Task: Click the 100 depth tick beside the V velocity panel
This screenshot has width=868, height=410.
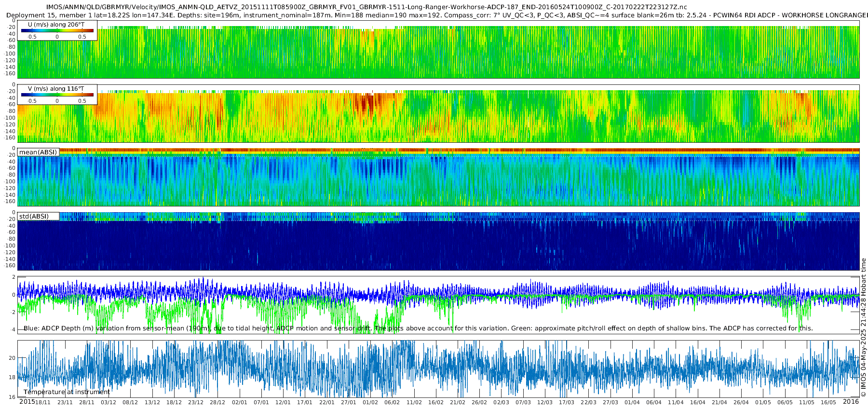Action: click(x=11, y=118)
